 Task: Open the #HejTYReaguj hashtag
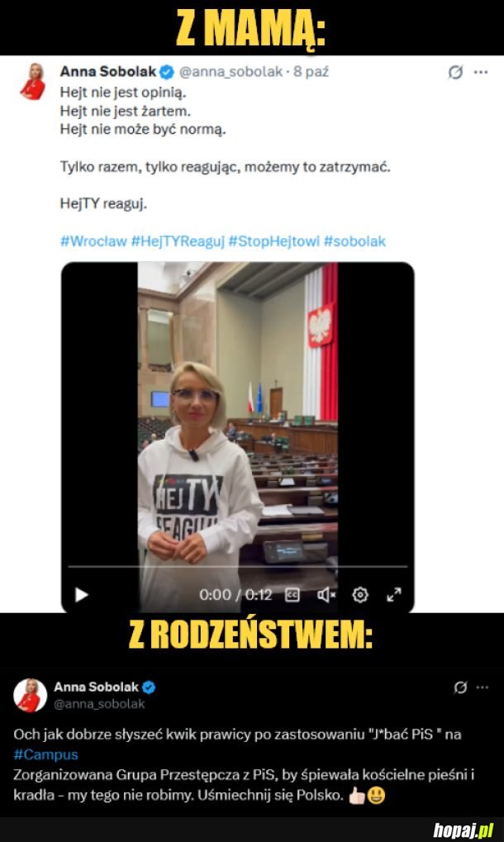point(178,241)
